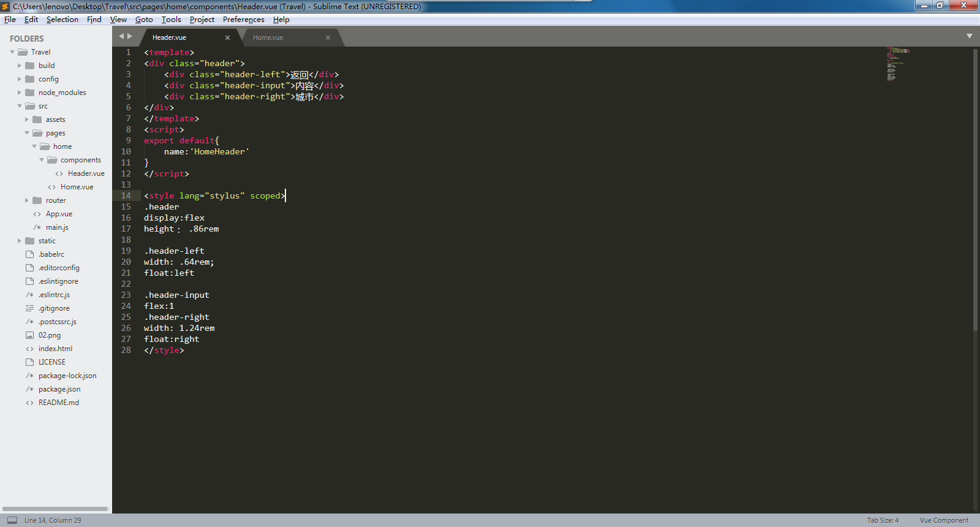The width and height of the screenshot is (980, 527).
Task: Click the router folder icon
Action: click(x=37, y=200)
